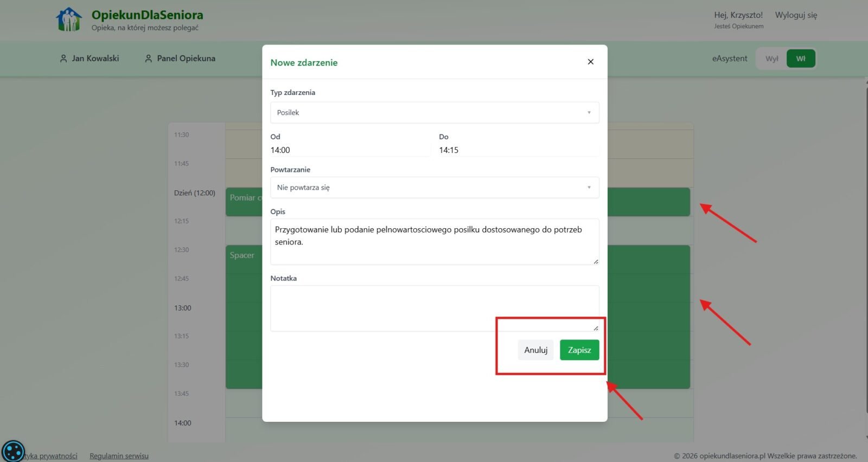Click the person icon beside Jan Kowalski
This screenshot has width=868, height=462.
(63, 59)
